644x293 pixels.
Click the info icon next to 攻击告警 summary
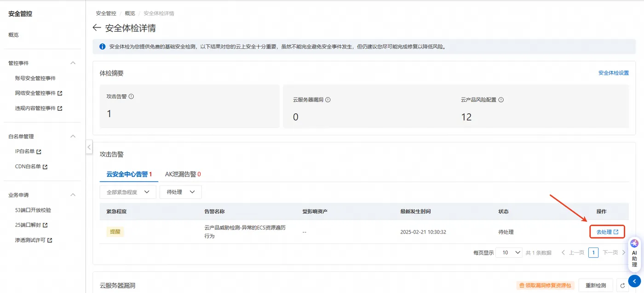point(131,97)
